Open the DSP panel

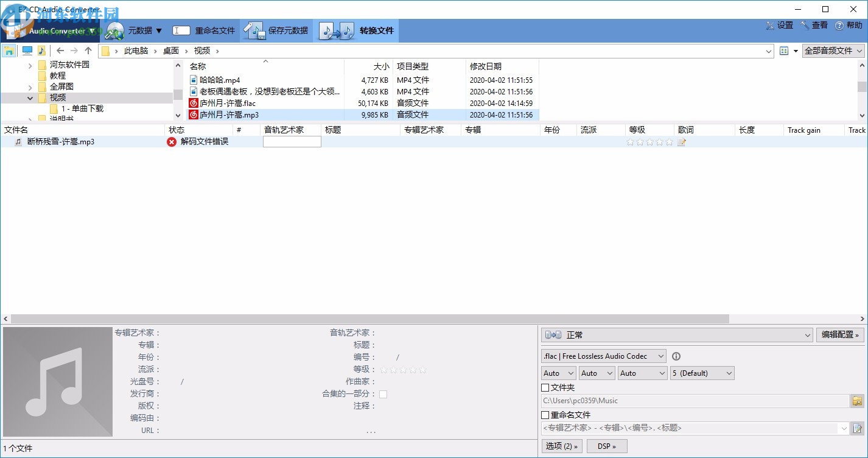(607, 446)
